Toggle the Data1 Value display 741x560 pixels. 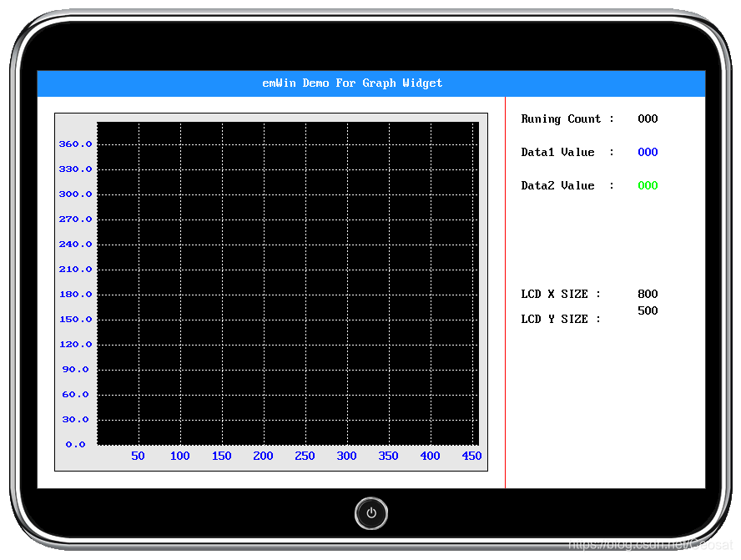(558, 152)
